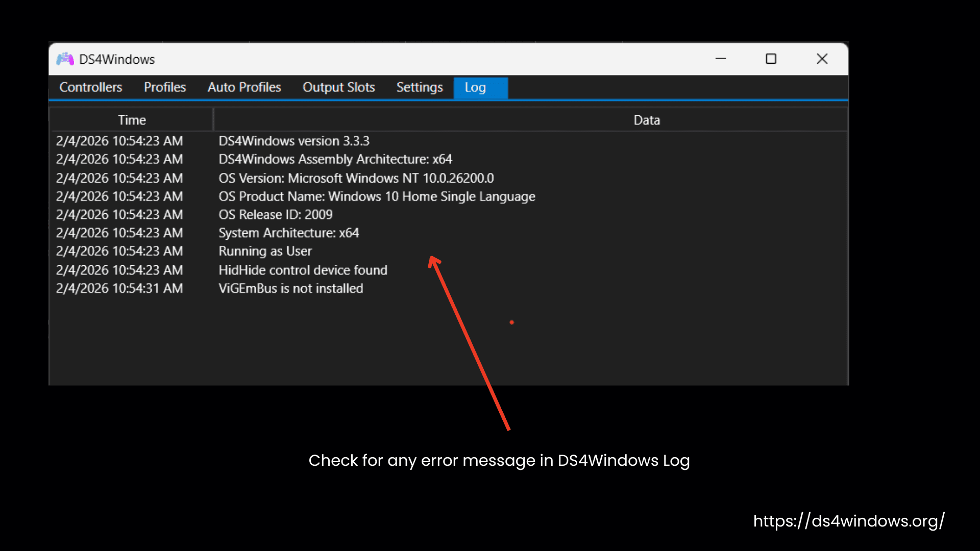980x551 pixels.
Task: Click the 'System Architecture: x64' log row
Action: coord(449,233)
